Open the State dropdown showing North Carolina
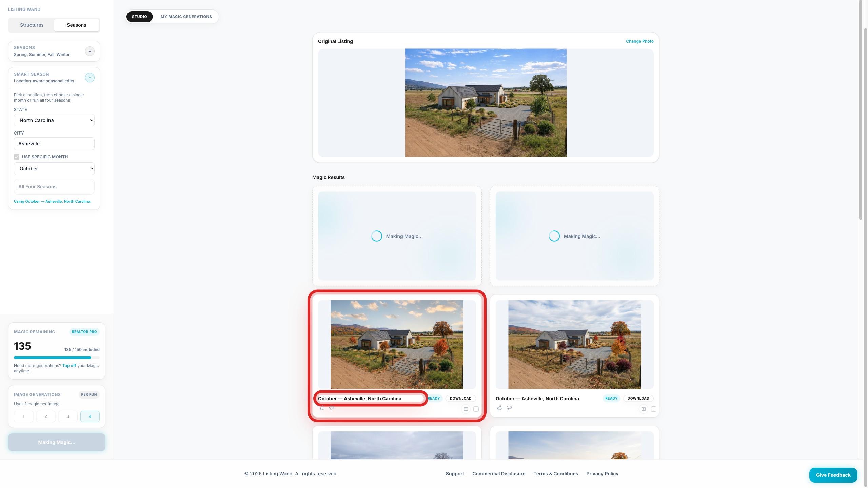 pos(54,120)
